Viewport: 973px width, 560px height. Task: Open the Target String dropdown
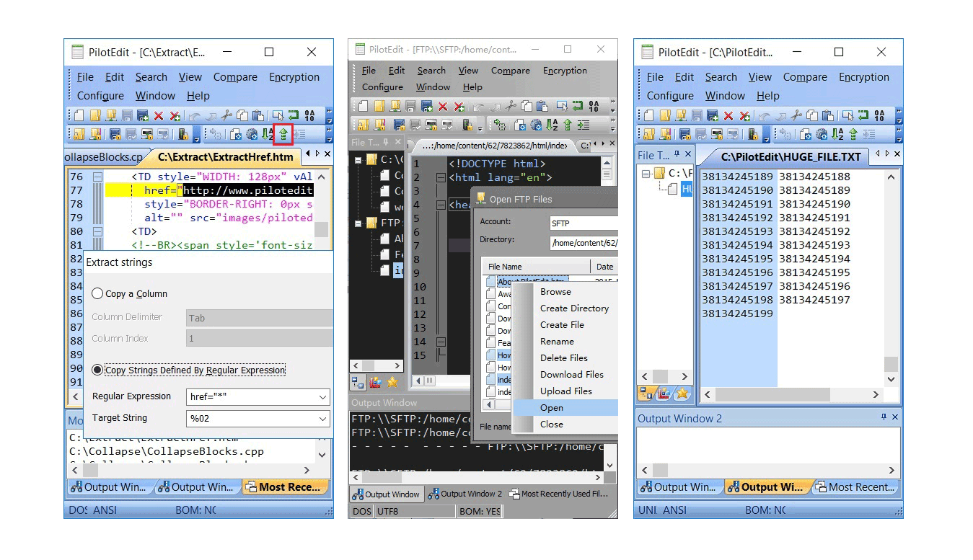pos(322,418)
